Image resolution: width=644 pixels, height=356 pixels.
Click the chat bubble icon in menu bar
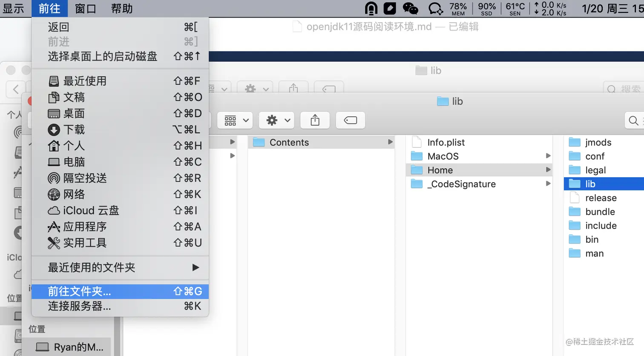tap(435, 9)
